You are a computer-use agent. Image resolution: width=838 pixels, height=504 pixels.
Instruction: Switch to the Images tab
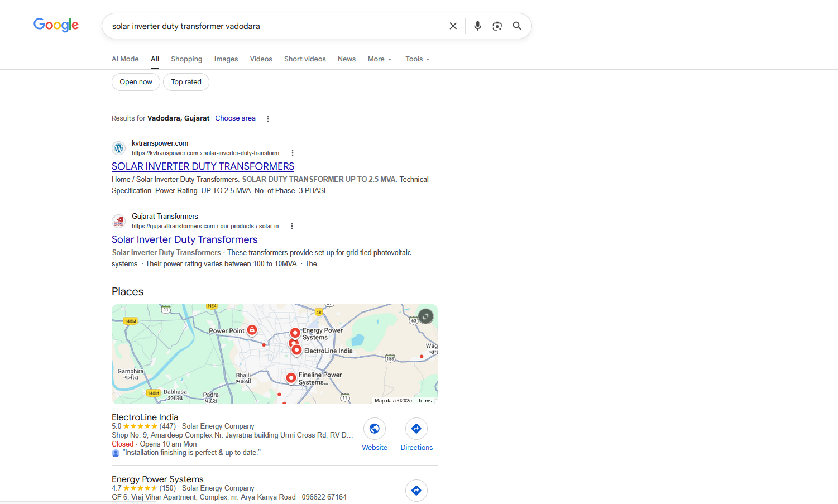pyautogui.click(x=226, y=59)
